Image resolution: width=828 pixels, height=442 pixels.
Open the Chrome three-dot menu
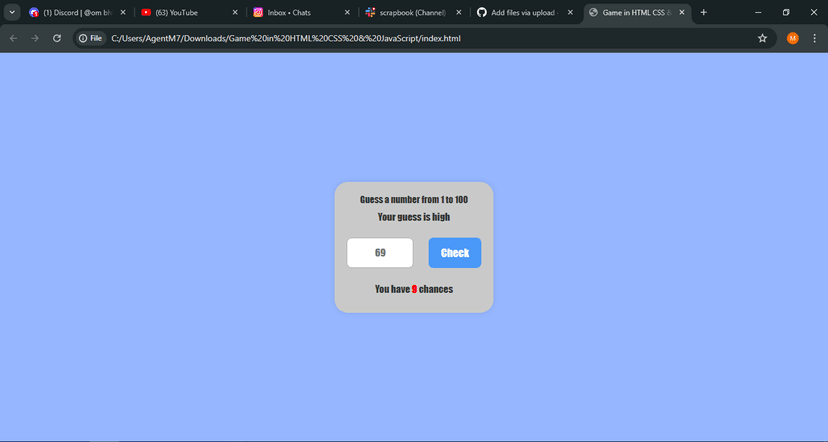tap(813, 38)
